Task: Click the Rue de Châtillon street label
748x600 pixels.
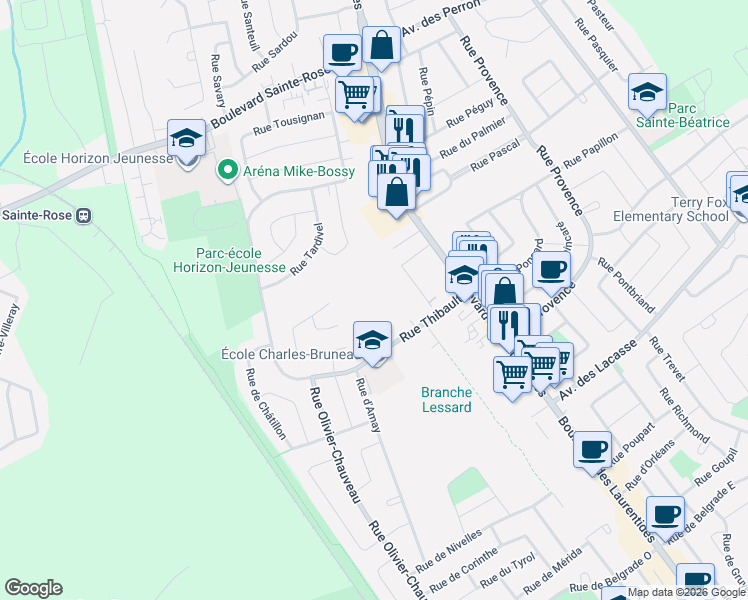Action: (x=266, y=404)
